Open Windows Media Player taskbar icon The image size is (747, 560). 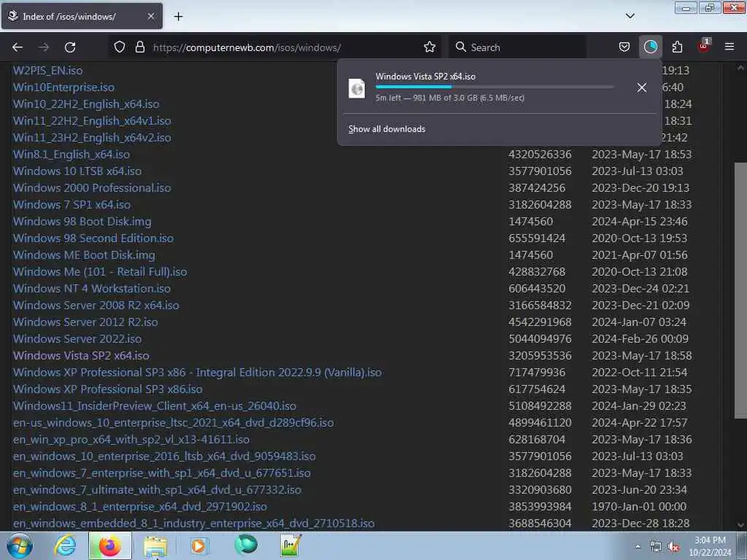(198, 545)
